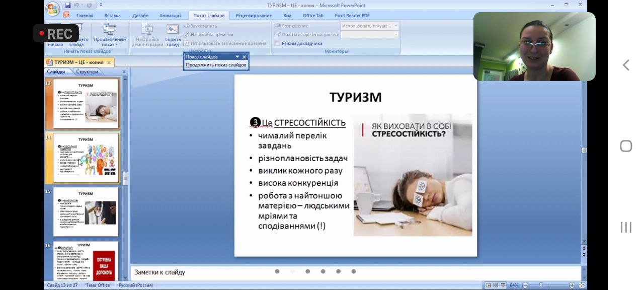Expand the Произвольный показ dropdown

pos(109,35)
